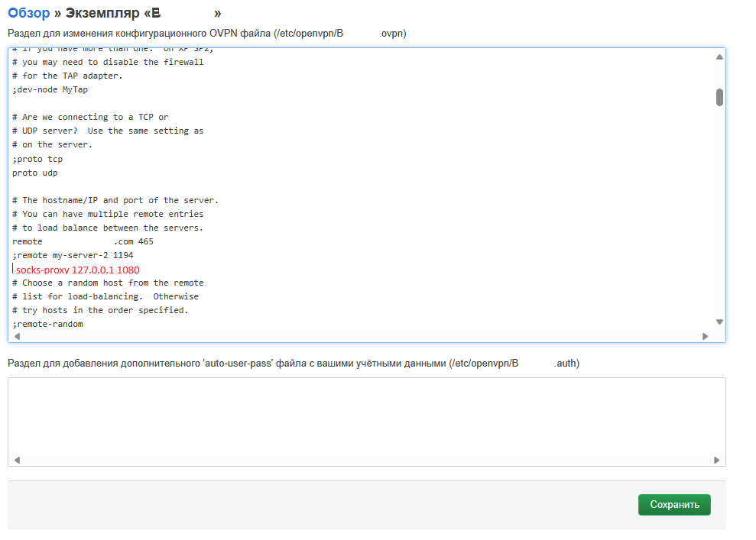
Task: Click the scroll down arrow in config editor
Action: pos(719,322)
